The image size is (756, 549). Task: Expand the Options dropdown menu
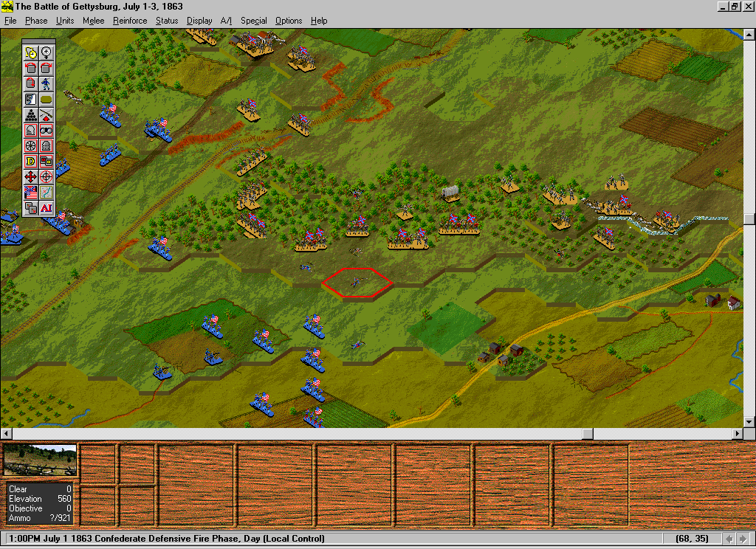pyautogui.click(x=289, y=21)
